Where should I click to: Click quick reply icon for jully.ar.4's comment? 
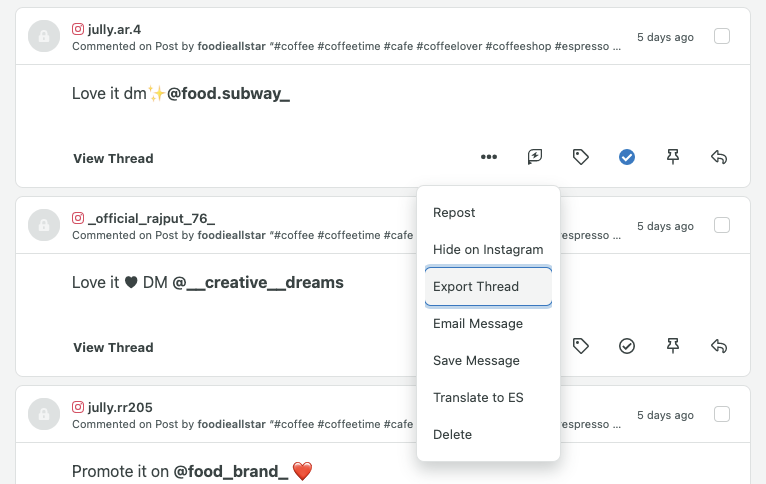[535, 157]
